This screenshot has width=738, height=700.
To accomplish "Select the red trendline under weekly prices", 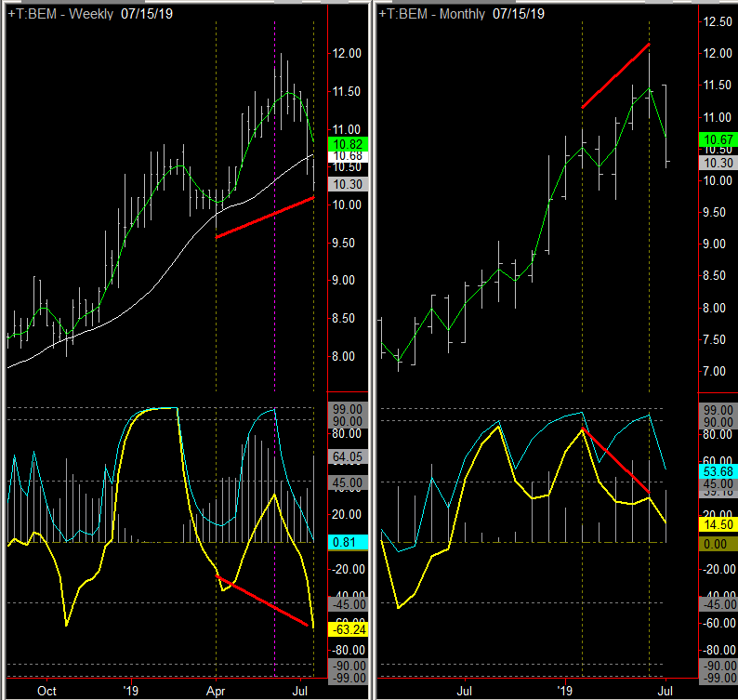I will coord(265,218).
